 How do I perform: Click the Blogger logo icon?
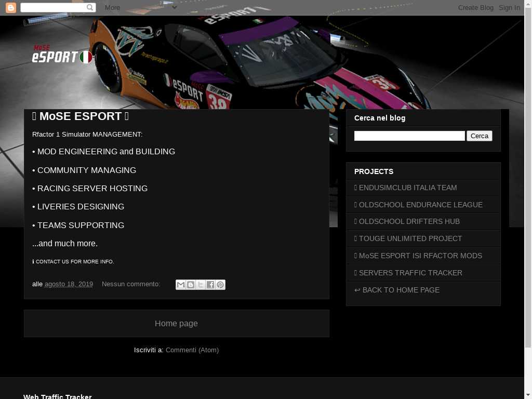tap(10, 7)
